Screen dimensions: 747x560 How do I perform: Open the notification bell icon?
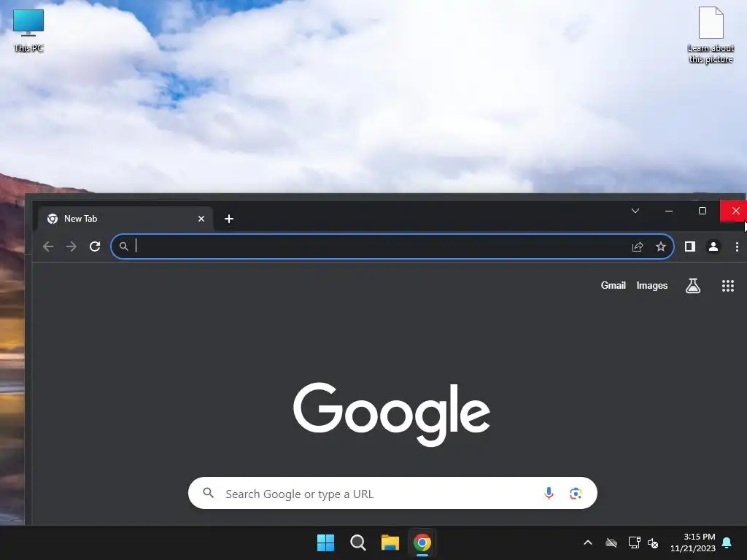click(x=727, y=542)
